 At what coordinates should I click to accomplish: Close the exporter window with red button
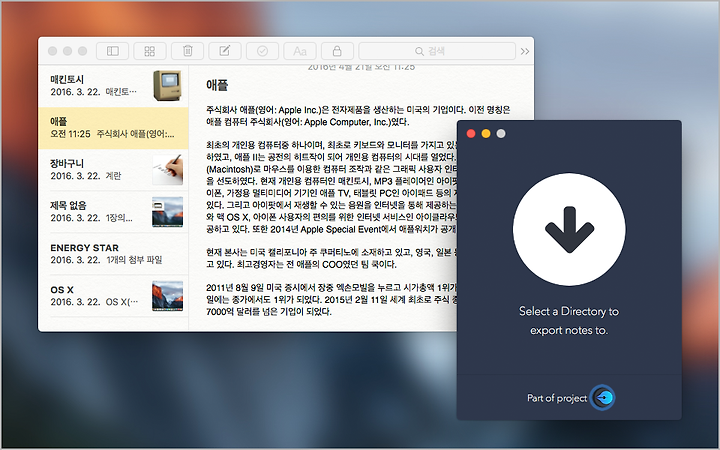[x=471, y=134]
